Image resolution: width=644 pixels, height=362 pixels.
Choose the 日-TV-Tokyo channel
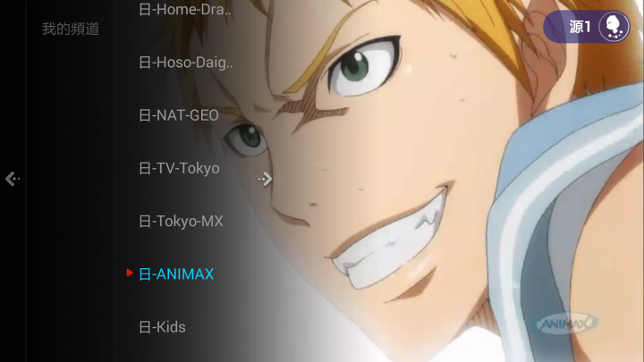[179, 168]
